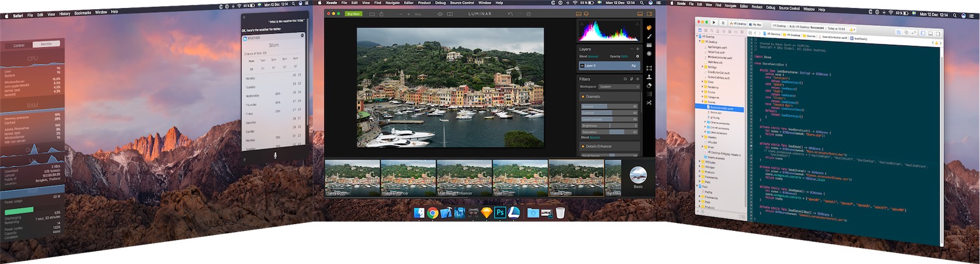980x264 pixels.
Task: Toggle the Dramatic filter on/off dot
Action: 583,96
